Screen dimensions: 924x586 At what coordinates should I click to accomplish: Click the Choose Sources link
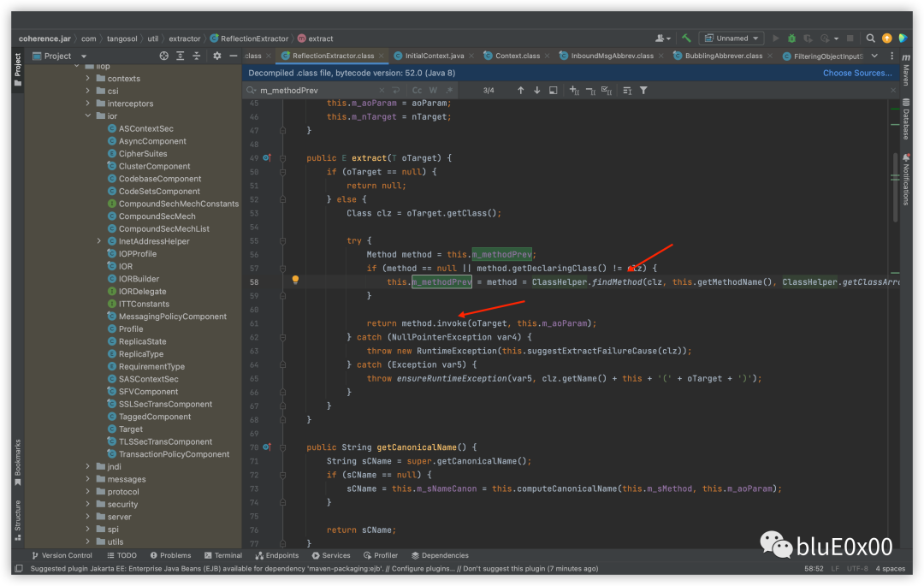856,73
